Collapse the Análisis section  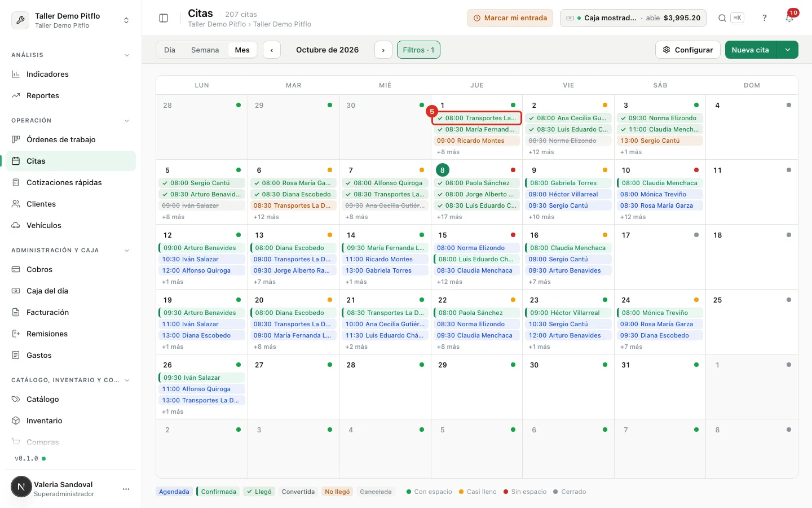127,55
